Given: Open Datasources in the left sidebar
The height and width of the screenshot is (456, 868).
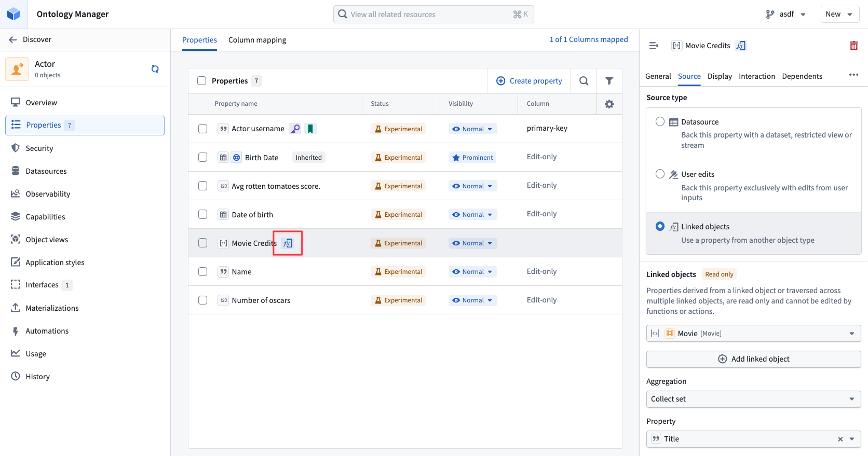Looking at the screenshot, I should point(85,171).
